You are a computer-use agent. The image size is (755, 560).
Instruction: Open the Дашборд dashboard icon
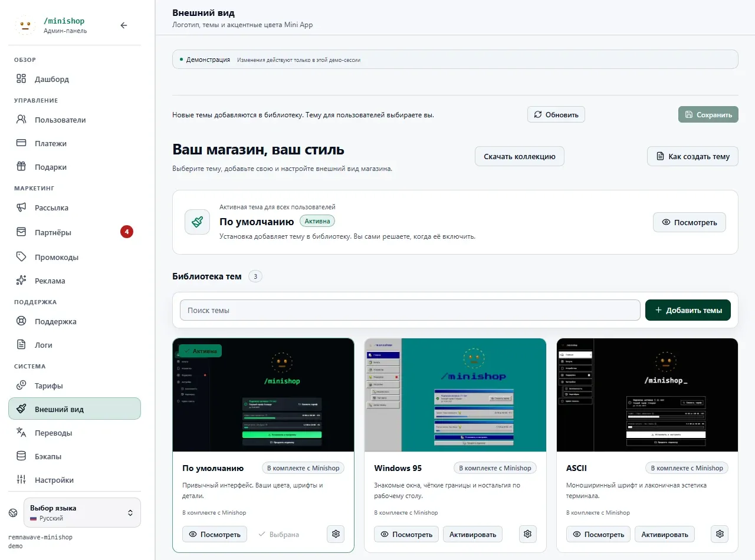[21, 79]
